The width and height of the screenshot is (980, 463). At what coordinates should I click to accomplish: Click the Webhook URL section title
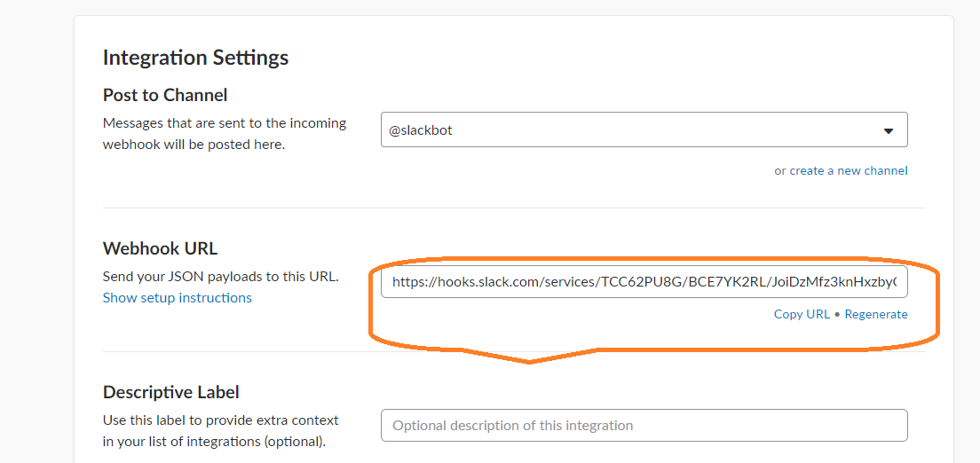coord(160,248)
